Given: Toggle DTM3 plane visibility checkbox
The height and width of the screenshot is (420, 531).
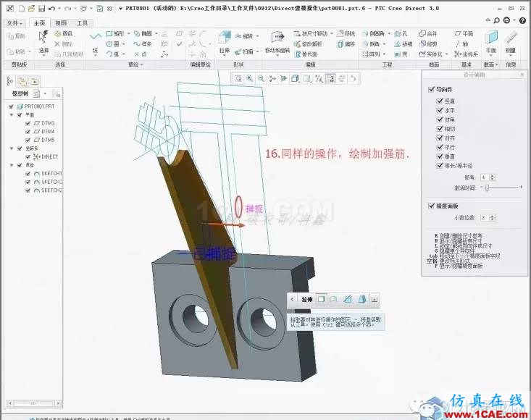Looking at the screenshot, I should [x=28, y=123].
